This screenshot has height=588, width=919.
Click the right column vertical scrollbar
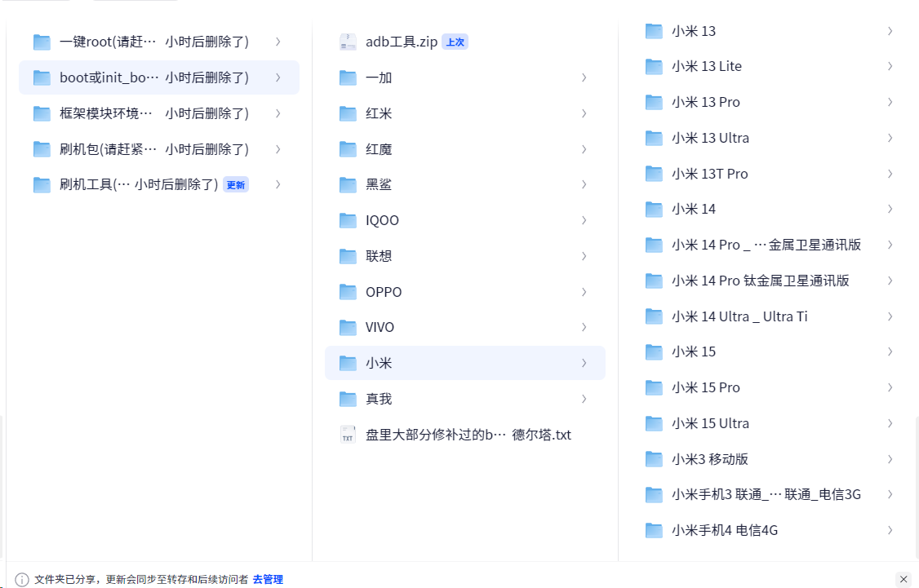click(x=916, y=486)
